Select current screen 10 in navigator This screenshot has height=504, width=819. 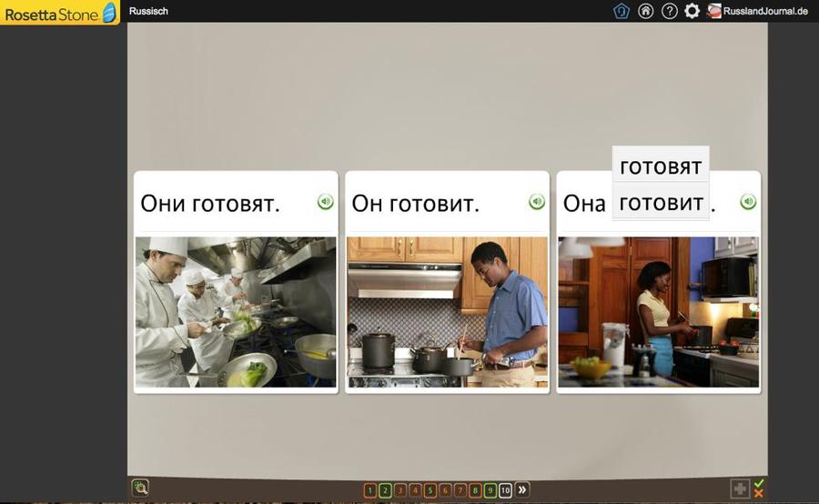coord(506,490)
